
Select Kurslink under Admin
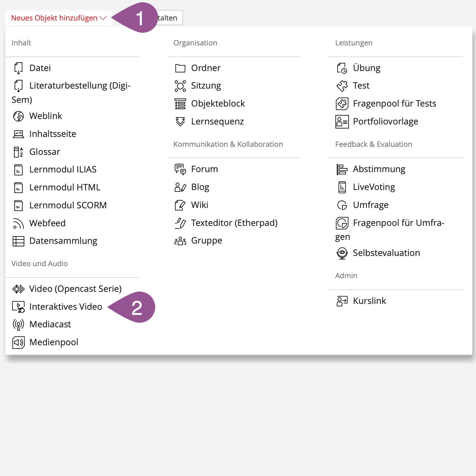click(369, 301)
